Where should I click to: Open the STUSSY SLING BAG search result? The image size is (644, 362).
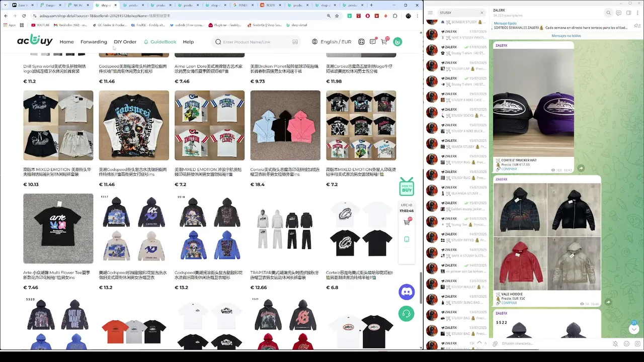(457, 299)
